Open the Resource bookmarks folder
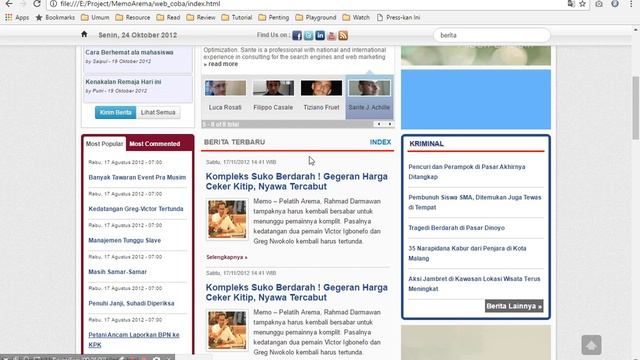The image size is (640, 360). (133, 18)
